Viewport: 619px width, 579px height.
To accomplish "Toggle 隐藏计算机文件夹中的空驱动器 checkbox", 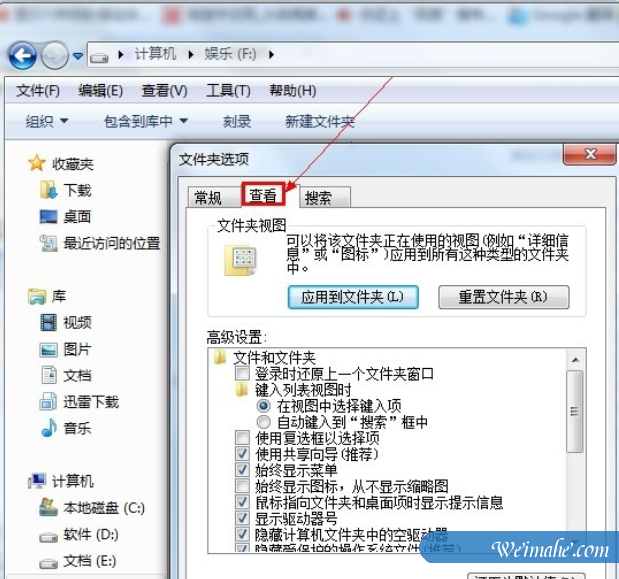I will point(242,534).
